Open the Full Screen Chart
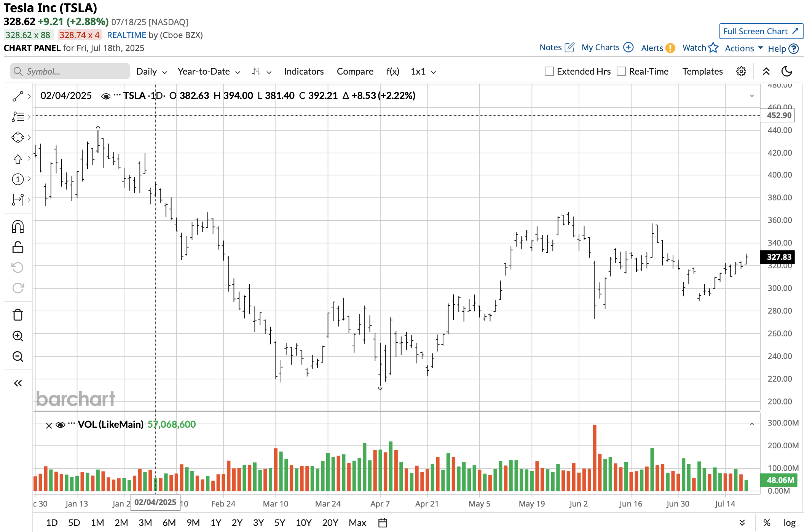Viewport: 807px width, 532px height. (x=761, y=31)
